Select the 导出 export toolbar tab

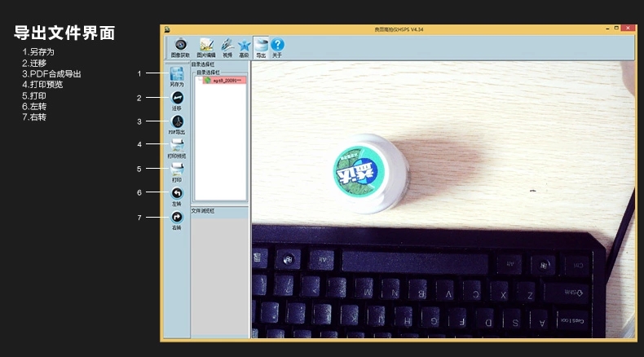[261, 47]
